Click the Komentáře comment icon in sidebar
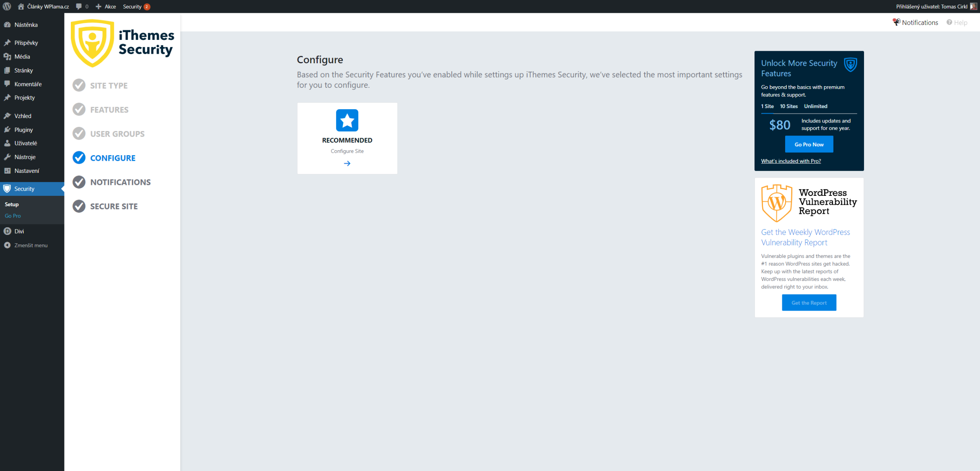Screen dimensions: 980x471 (x=7, y=84)
